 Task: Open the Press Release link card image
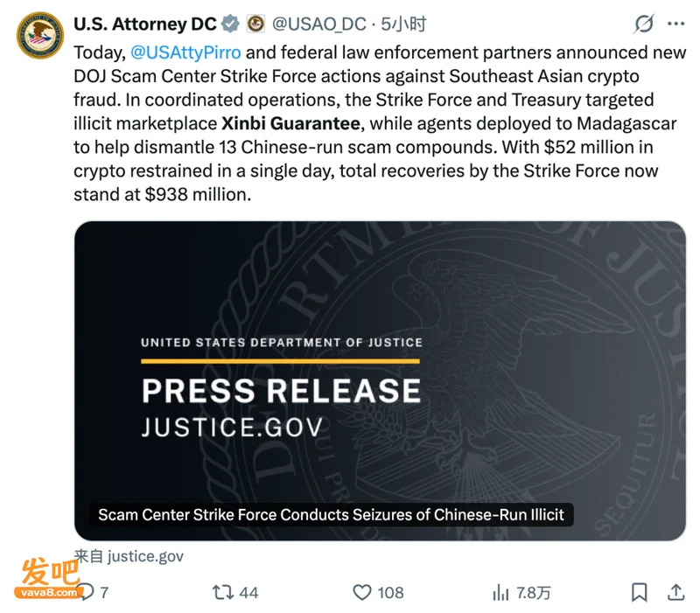380,380
